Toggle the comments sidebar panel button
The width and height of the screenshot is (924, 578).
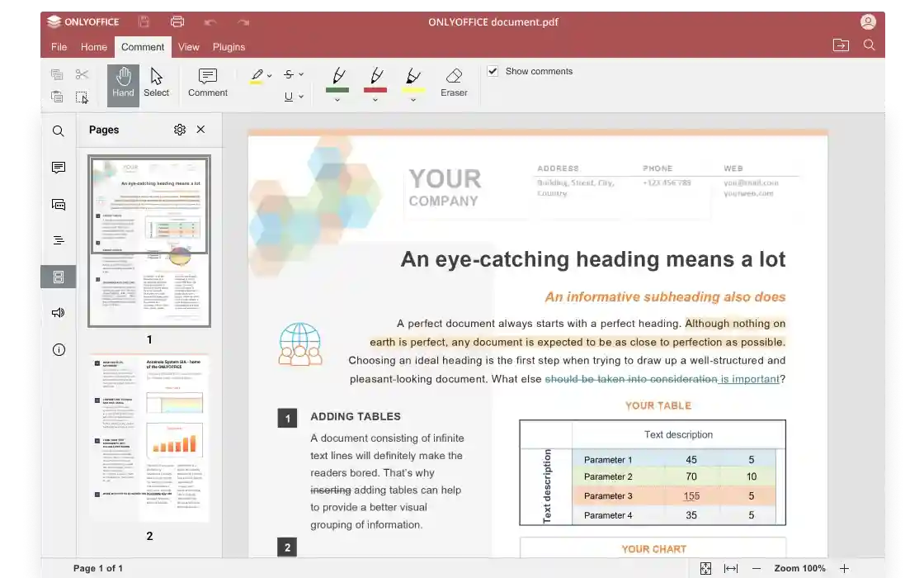[x=59, y=168]
